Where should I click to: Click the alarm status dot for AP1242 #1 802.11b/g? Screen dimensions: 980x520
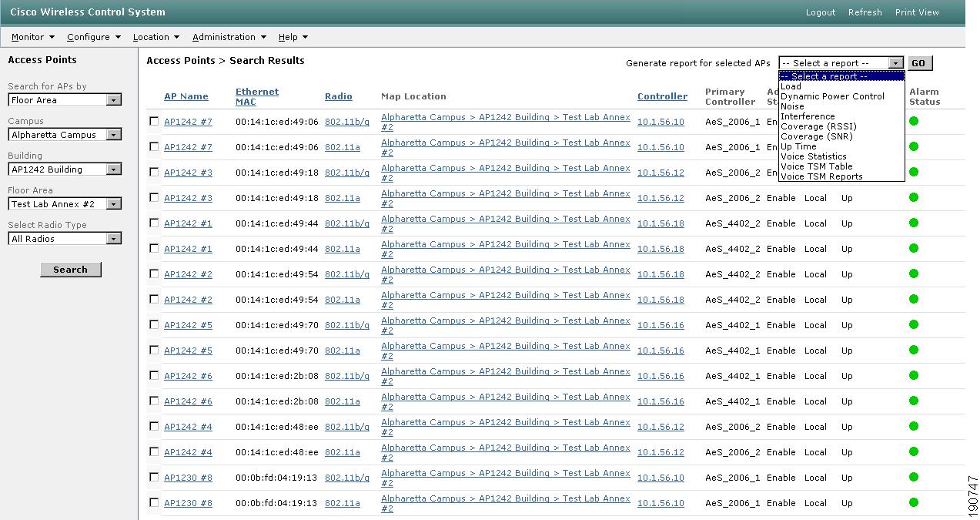click(914, 223)
